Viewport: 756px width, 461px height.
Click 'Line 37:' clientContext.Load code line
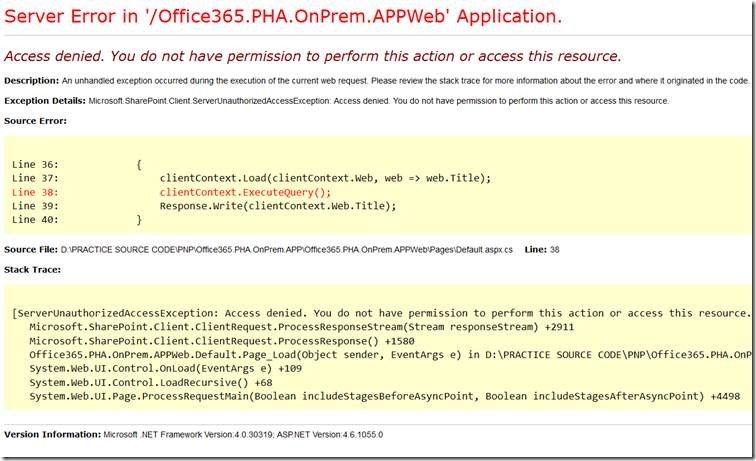pyautogui.click(x=251, y=178)
